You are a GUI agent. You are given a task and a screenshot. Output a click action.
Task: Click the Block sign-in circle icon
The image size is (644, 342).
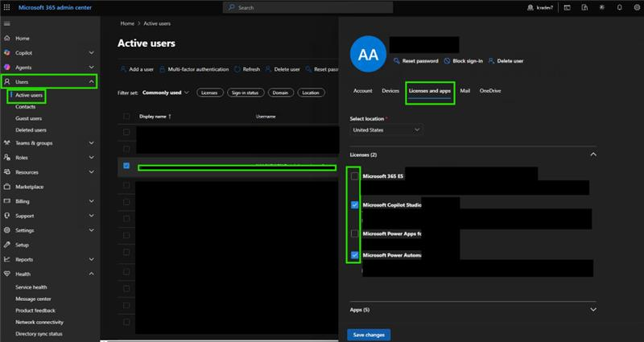(x=447, y=61)
